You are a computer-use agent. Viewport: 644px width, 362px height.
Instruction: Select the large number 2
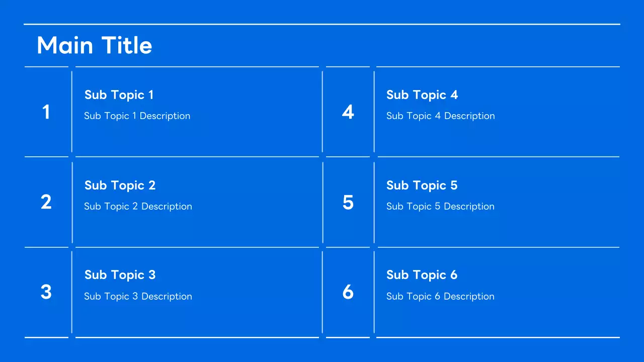click(46, 202)
